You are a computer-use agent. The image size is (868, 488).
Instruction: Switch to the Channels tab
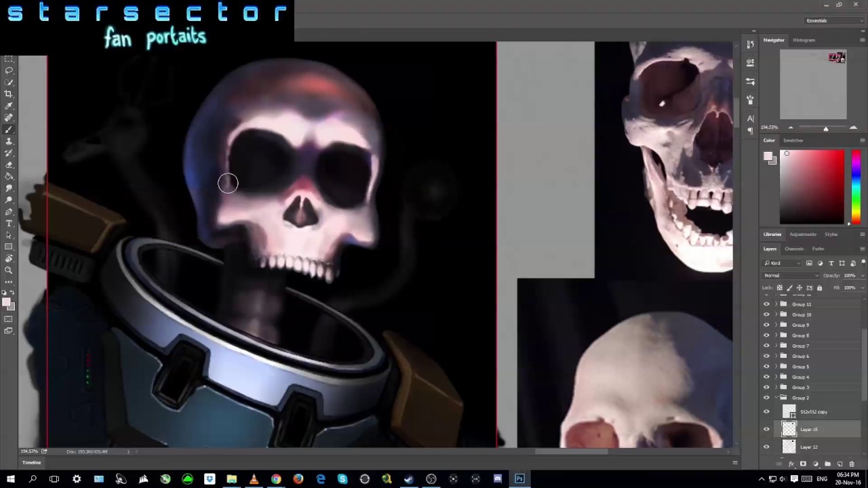coord(794,249)
